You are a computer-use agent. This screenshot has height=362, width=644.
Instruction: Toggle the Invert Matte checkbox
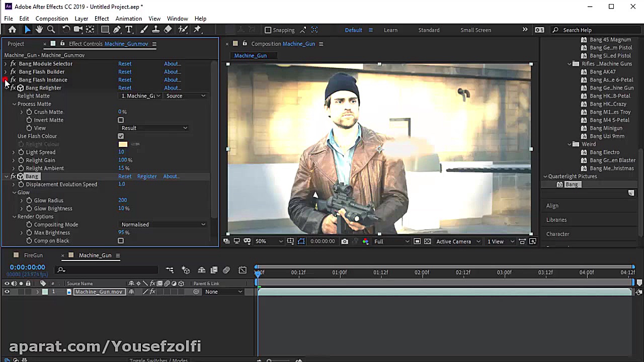(x=121, y=120)
